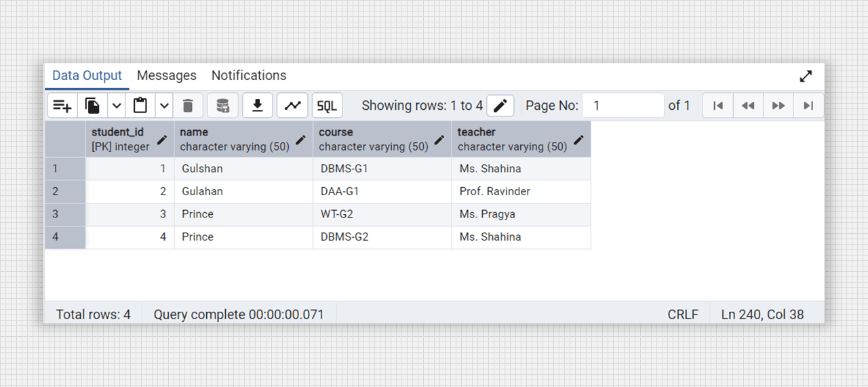868x387 pixels.
Task: Click the DBMS-G1 course cell
Action: pos(382,169)
